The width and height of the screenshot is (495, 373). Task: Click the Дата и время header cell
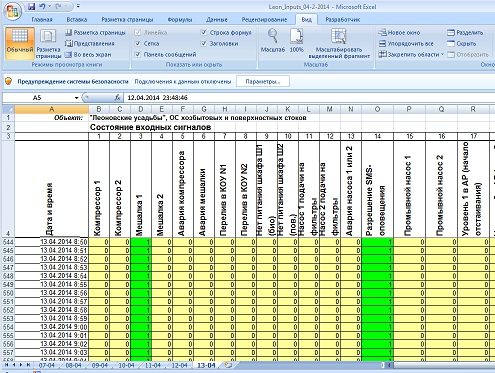[x=51, y=189]
